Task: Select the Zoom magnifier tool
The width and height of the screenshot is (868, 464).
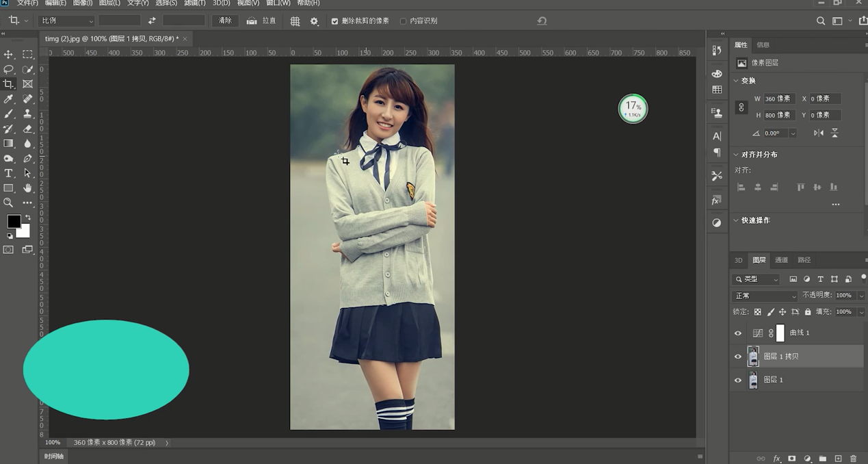Action: [x=8, y=203]
